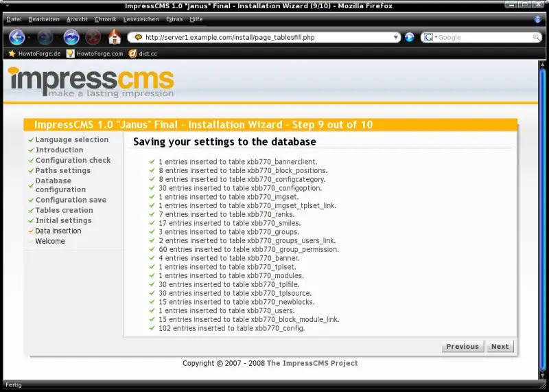Open the search engine selector dropdown
Screen dimensions: 549x392
436,37
